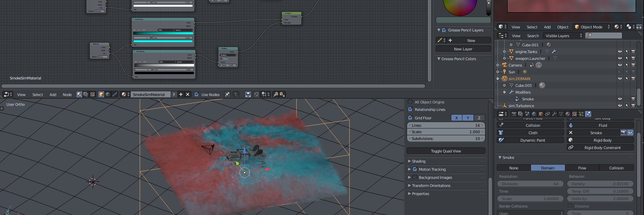Image resolution: width=644 pixels, height=215 pixels.
Task: Click the color wheel picker
Action: 460,6
